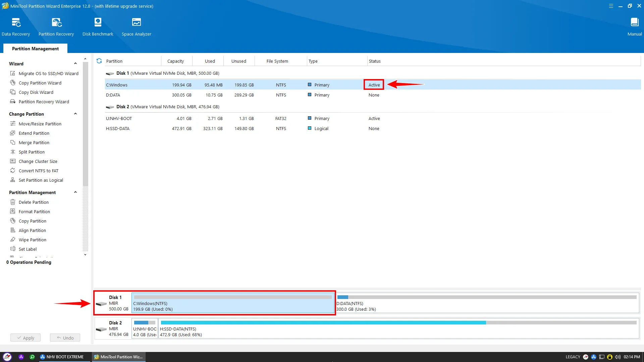
Task: Choose the Wipe Partition action
Action: coord(33,240)
